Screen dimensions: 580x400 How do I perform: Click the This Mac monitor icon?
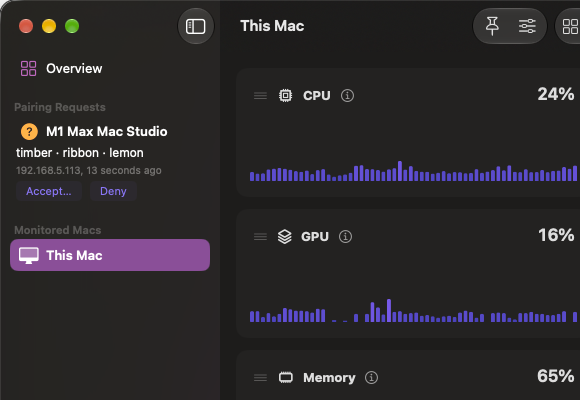(29, 255)
